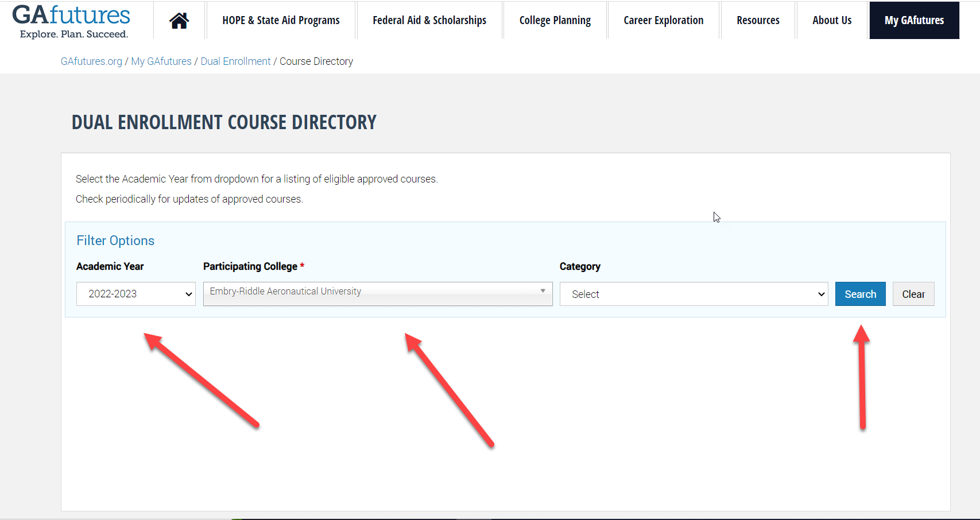Click the Dual Enrollment Course Directory title
Viewport: 980px width, 520px height.
click(224, 122)
